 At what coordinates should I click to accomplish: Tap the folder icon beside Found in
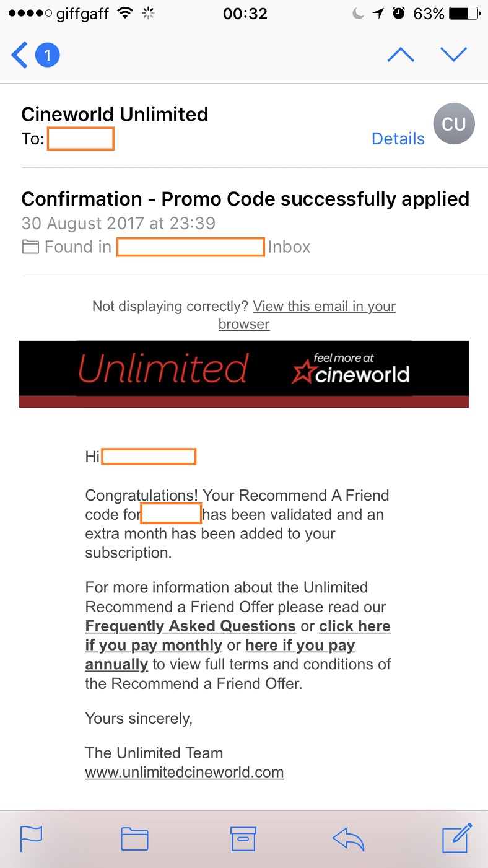click(x=30, y=246)
